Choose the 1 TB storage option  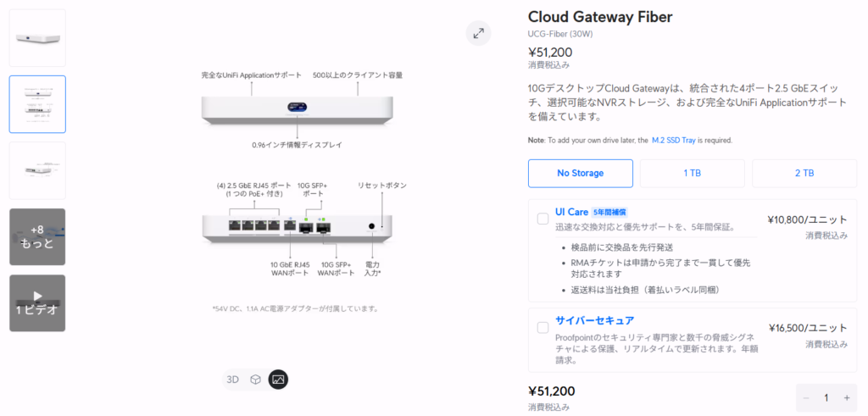click(x=692, y=173)
